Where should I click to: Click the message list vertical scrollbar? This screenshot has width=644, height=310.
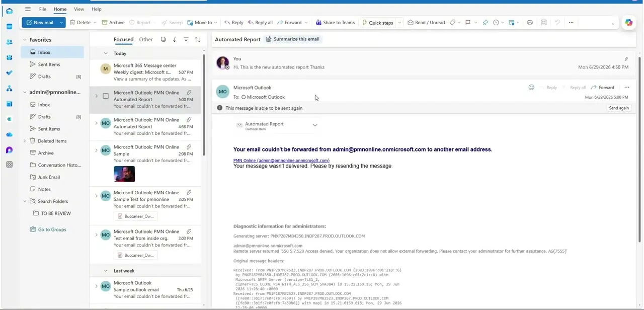click(x=204, y=106)
